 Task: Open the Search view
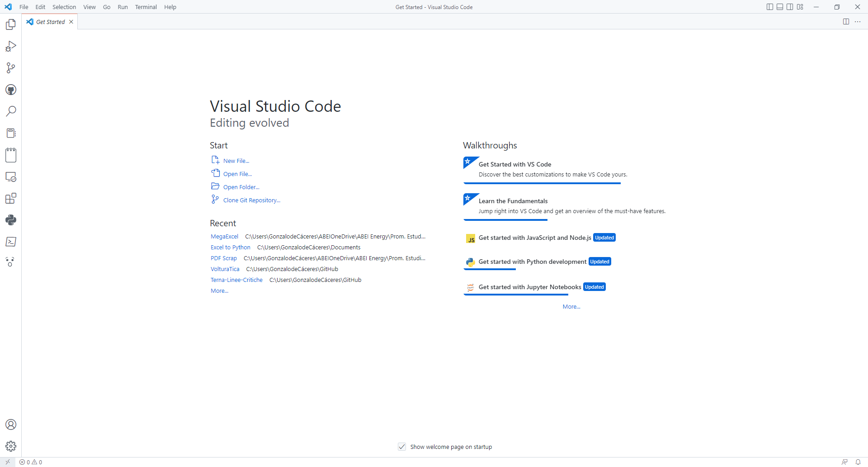click(11, 111)
